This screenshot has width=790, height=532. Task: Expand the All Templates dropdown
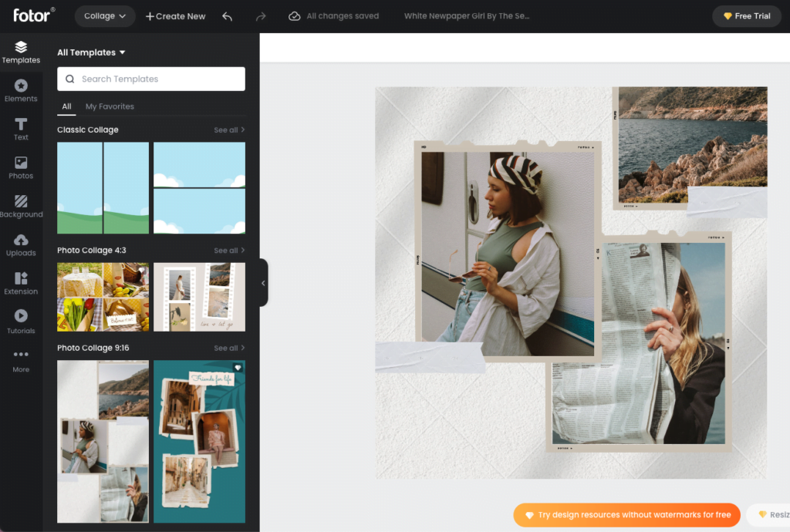pyautogui.click(x=91, y=52)
